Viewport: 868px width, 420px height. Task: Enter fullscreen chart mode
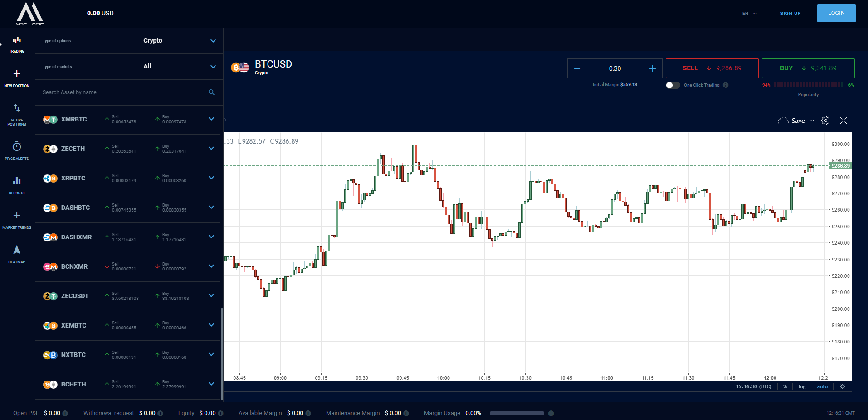(x=844, y=121)
